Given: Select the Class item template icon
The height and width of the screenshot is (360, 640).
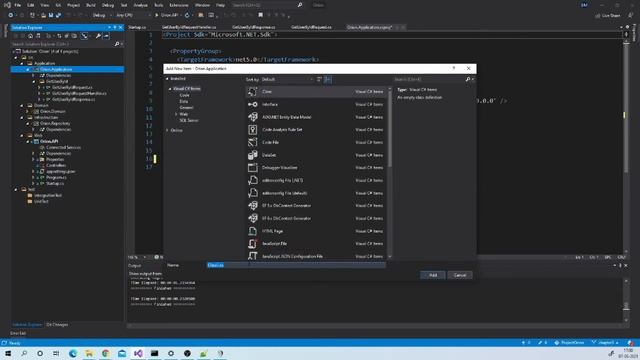Looking at the screenshot, I should (x=253, y=92).
